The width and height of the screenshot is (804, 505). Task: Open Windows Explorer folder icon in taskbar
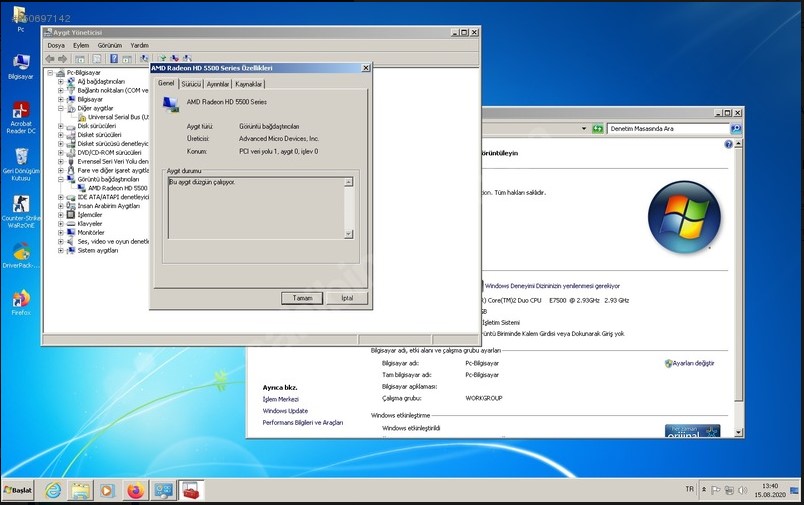coord(80,490)
